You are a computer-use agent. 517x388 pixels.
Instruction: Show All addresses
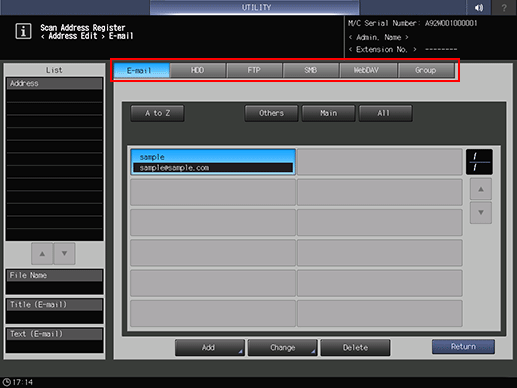(x=385, y=113)
